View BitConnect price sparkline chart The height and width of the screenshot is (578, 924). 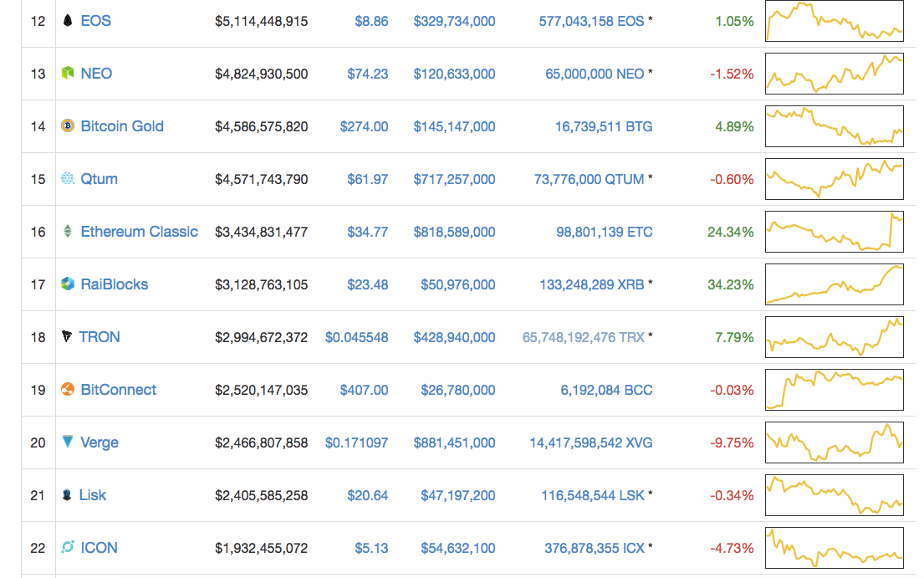[834, 390]
